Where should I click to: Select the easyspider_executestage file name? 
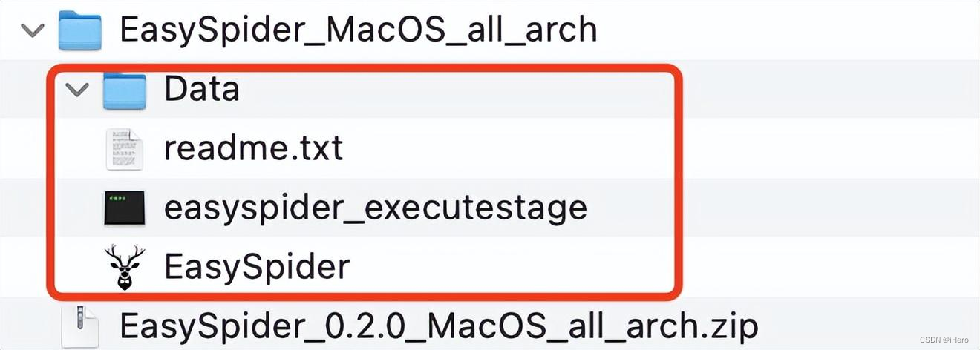pyautogui.click(x=376, y=208)
